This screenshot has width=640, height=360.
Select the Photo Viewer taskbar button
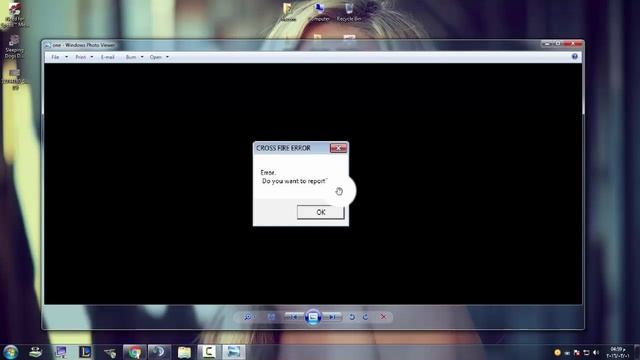[234, 352]
